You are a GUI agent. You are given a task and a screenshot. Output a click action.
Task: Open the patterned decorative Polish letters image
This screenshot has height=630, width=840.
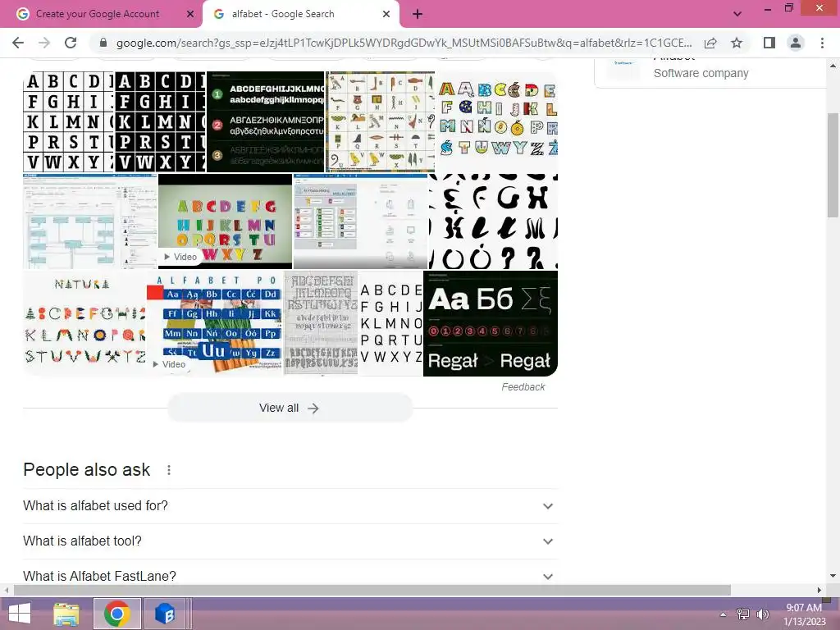pyautogui.click(x=496, y=122)
